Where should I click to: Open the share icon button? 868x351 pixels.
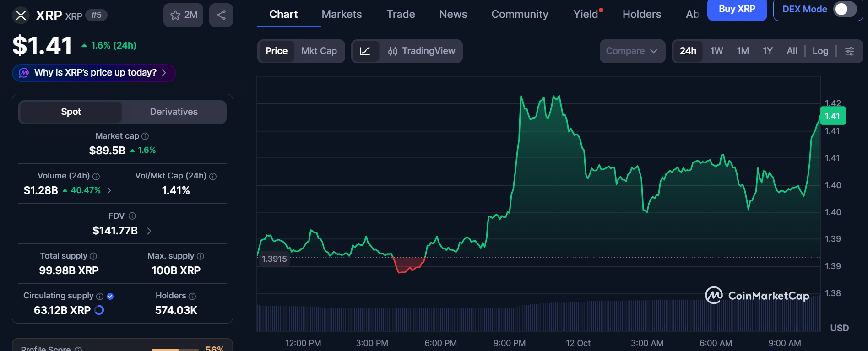(x=221, y=15)
